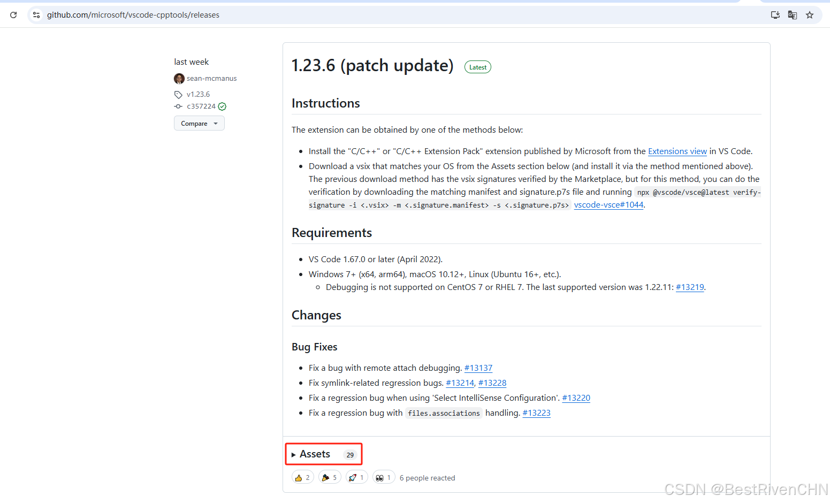
Task: Click the Latest badge
Action: point(478,67)
